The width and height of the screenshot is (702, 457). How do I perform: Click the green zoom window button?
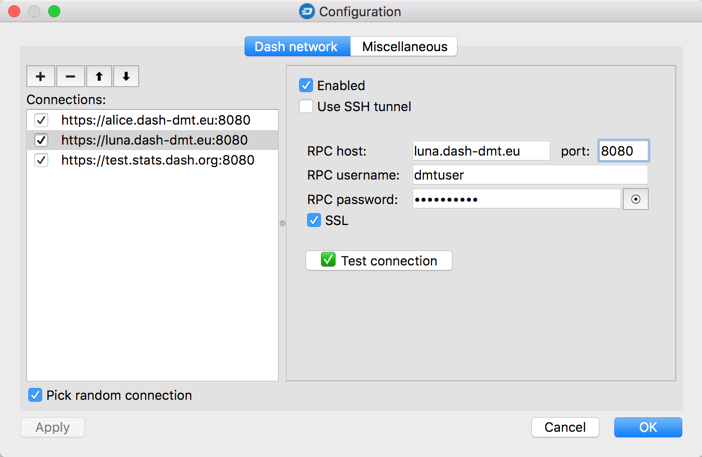pos(54,11)
